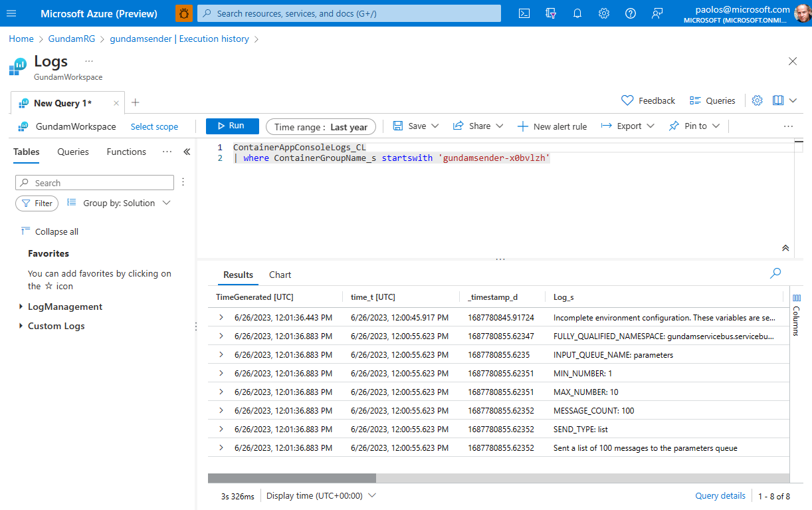812x510 pixels.
Task: Go to GundamRG in the breadcrumb
Action: (72, 39)
